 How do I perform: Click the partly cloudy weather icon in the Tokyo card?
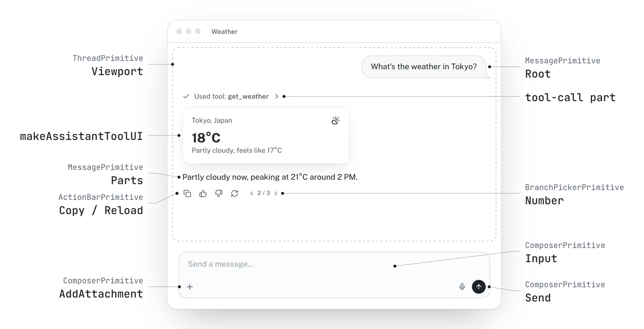[336, 120]
